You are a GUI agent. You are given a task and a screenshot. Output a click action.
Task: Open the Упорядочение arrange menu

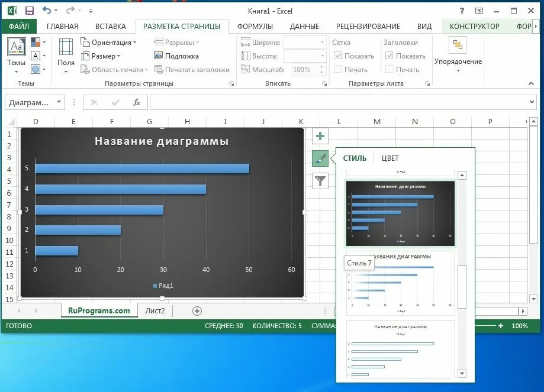click(x=458, y=55)
